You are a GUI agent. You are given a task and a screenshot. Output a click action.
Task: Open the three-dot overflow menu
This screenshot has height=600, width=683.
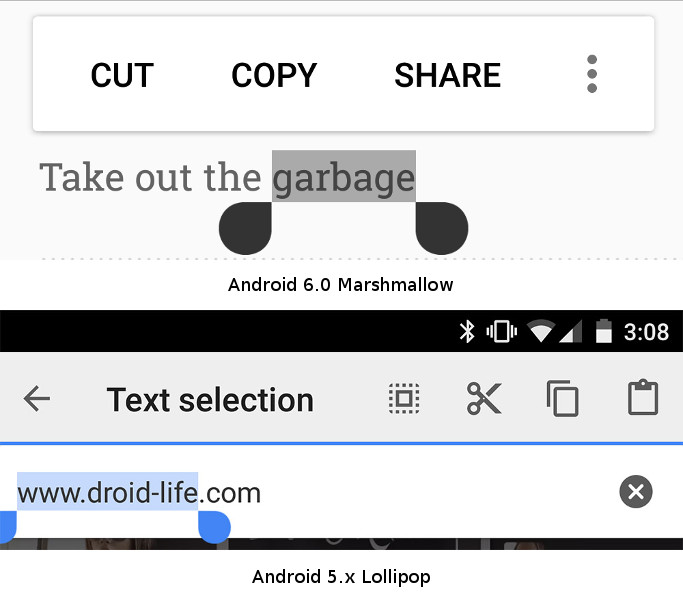(x=592, y=74)
